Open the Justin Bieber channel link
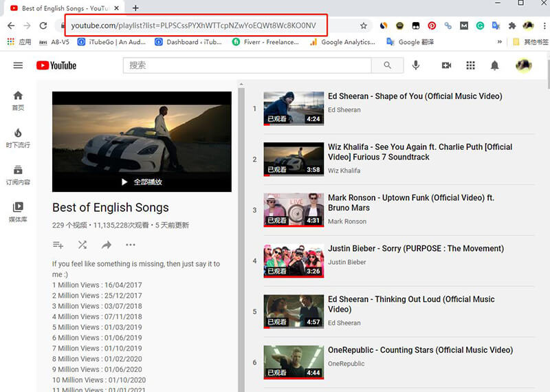Image resolution: width=550 pixels, height=392 pixels. click(347, 262)
